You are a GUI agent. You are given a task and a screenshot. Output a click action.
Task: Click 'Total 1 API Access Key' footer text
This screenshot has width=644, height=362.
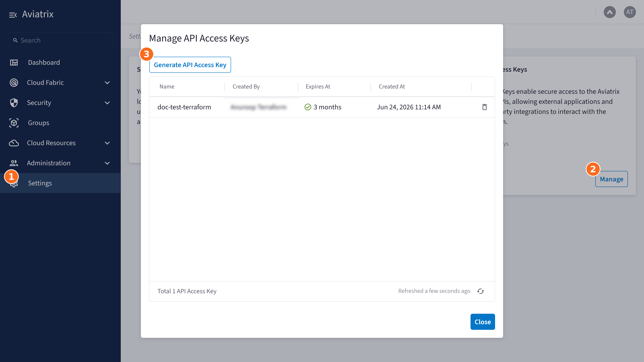pyautogui.click(x=187, y=291)
